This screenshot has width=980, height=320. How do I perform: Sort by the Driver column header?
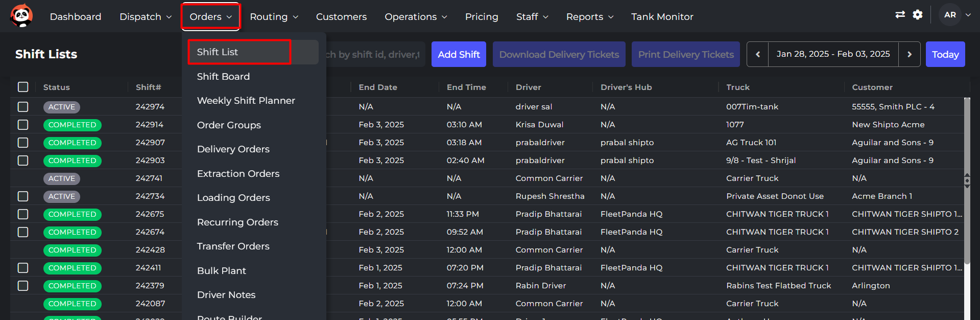[528, 87]
